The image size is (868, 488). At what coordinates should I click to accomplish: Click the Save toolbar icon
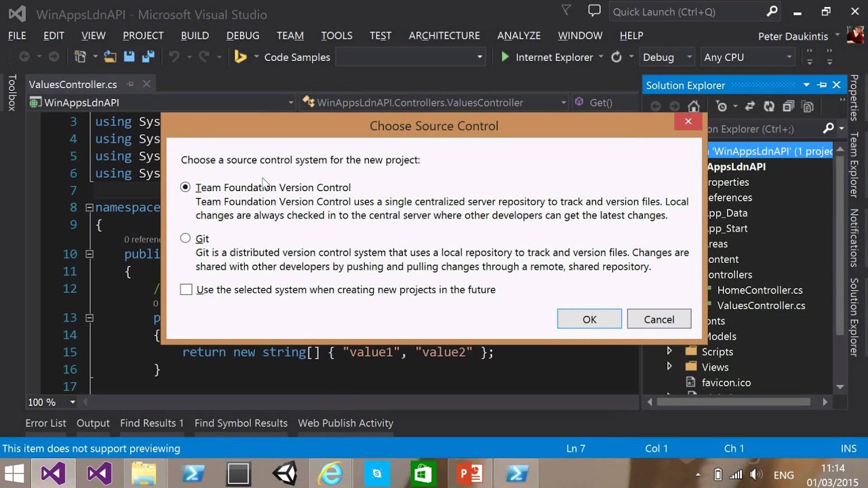pyautogui.click(x=129, y=57)
